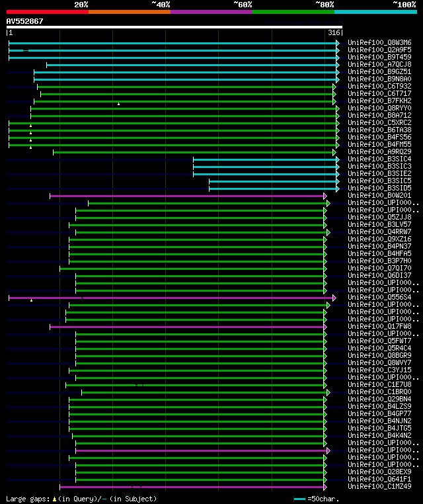Screen dimensions: 423x504
Task: Select hit label UniRef100_B3SID5
Action: [379, 188]
